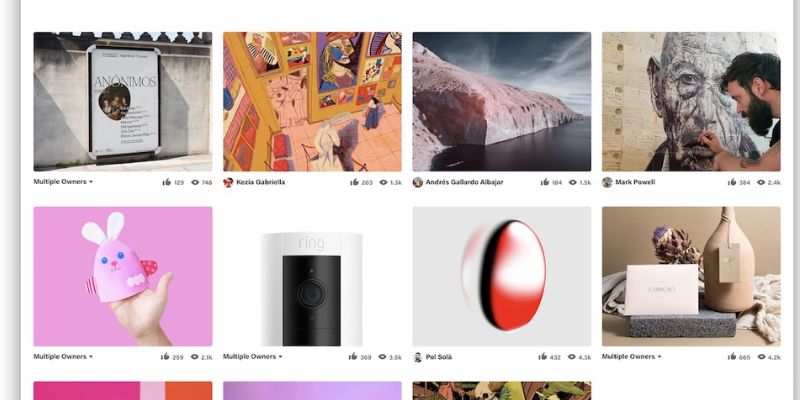Image resolution: width=800 pixels, height=400 pixels.
Task: Click Andrés Gallardo Albajar's avatar icon
Action: point(417,182)
